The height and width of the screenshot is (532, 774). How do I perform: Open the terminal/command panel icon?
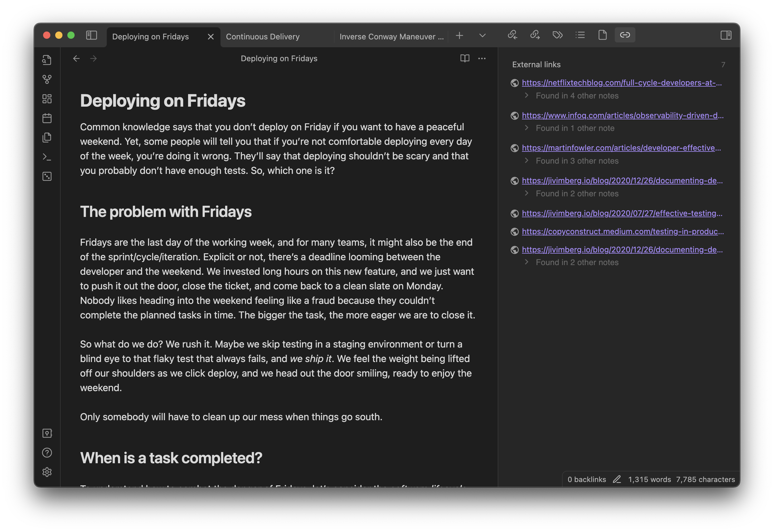(x=48, y=156)
